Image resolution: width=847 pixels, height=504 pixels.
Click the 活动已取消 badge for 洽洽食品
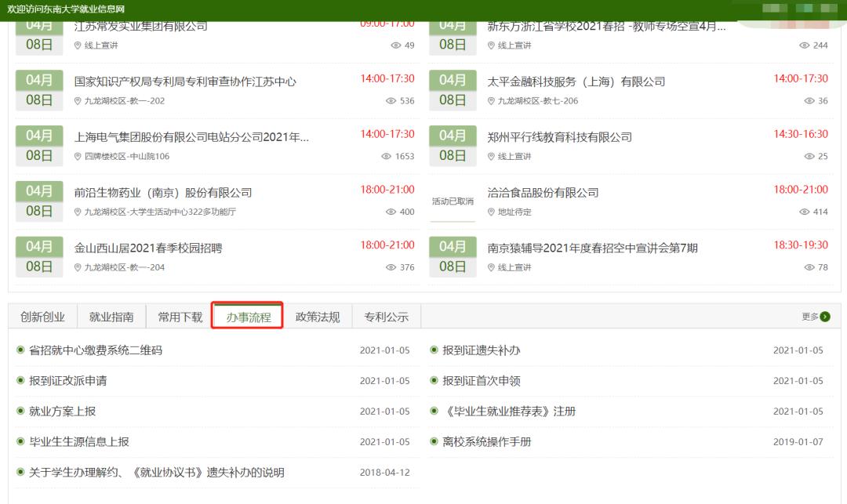coord(453,201)
